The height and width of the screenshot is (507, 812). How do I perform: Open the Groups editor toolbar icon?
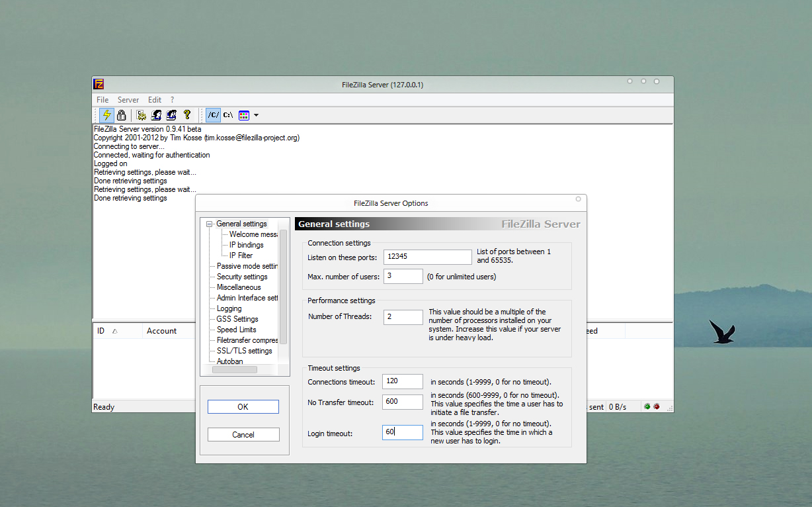(x=172, y=115)
